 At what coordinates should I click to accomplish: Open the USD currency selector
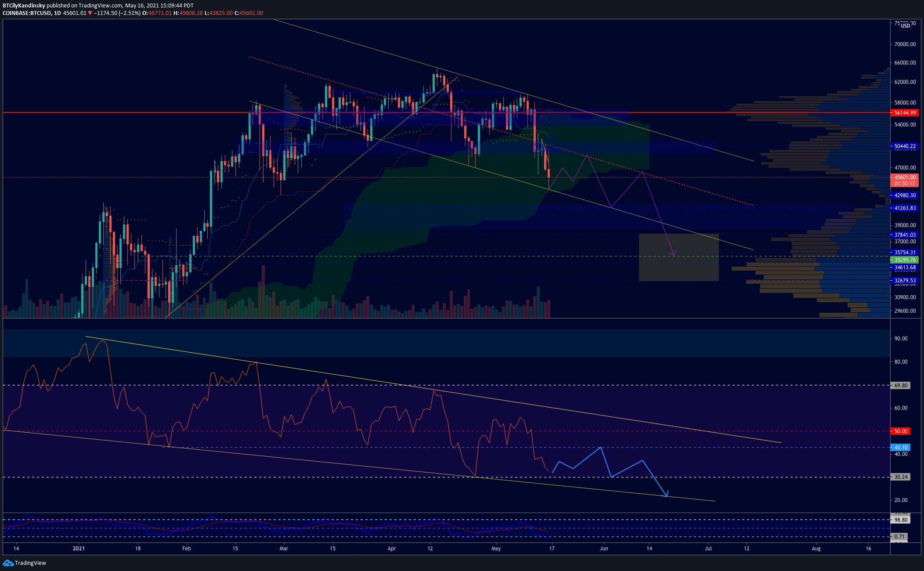click(906, 25)
